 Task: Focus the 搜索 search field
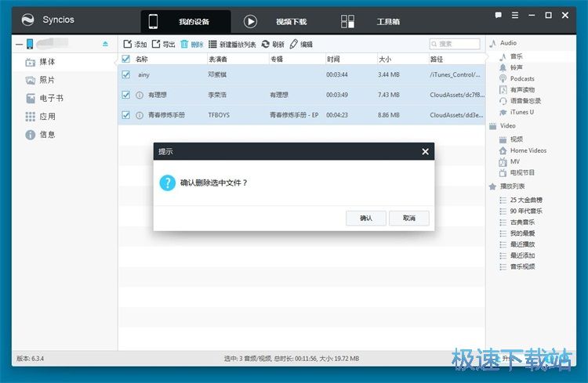click(455, 44)
